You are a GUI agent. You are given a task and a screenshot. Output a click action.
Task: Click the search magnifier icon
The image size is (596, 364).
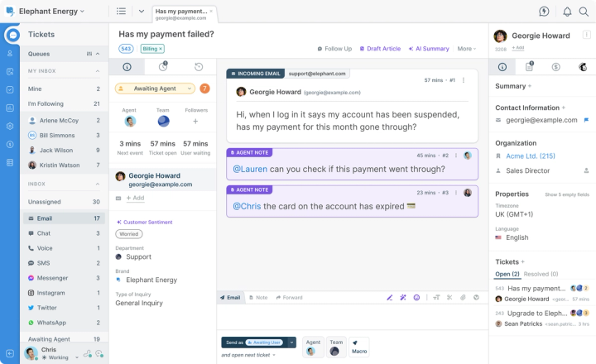(584, 12)
